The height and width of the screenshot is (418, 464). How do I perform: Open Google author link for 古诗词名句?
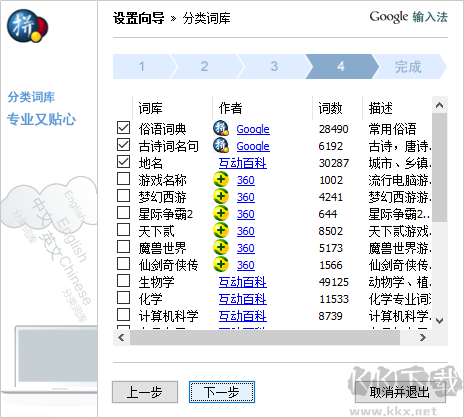[253, 146]
